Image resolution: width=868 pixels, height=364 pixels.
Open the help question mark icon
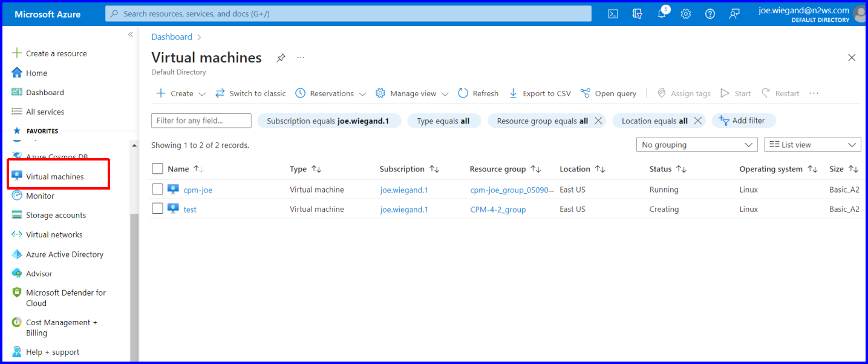click(710, 14)
